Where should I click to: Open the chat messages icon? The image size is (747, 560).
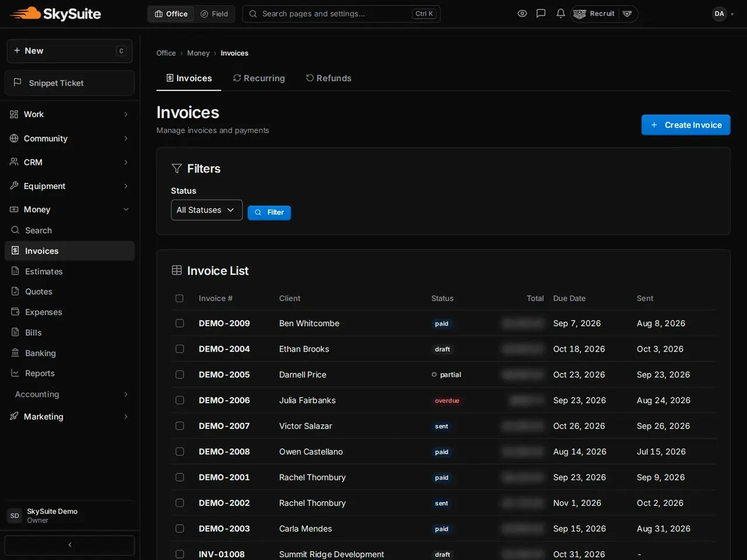click(x=541, y=13)
